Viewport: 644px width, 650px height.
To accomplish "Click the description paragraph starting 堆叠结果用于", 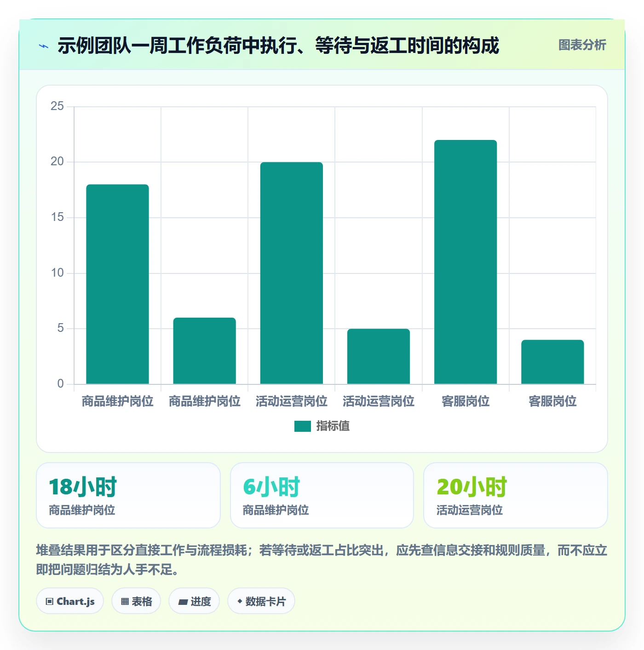I will [322, 560].
